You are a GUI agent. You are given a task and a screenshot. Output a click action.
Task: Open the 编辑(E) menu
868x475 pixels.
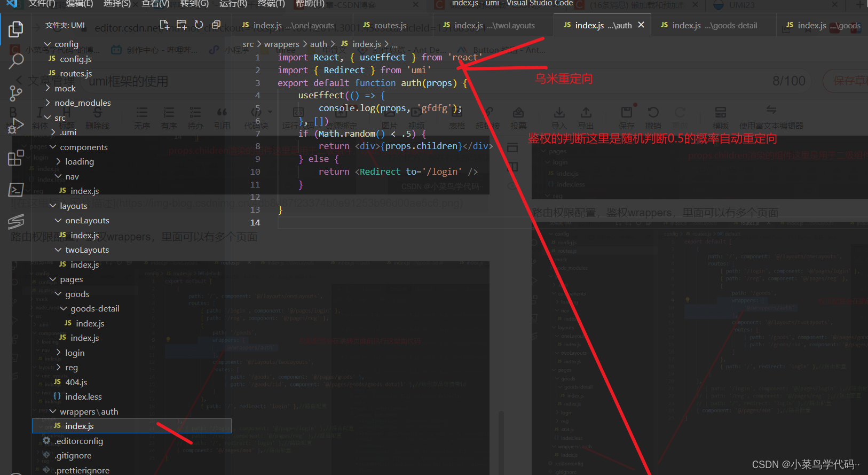(79, 4)
